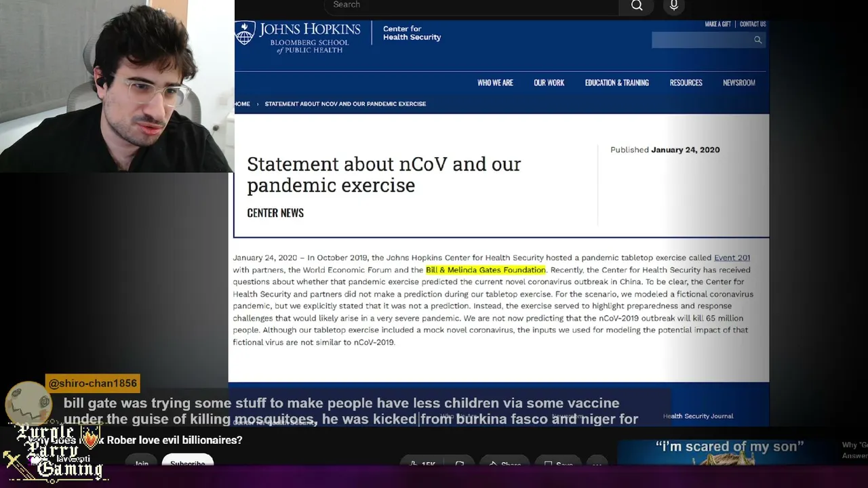The height and width of the screenshot is (488, 868).
Task: Open the Newsroom menu
Action: click(x=738, y=83)
